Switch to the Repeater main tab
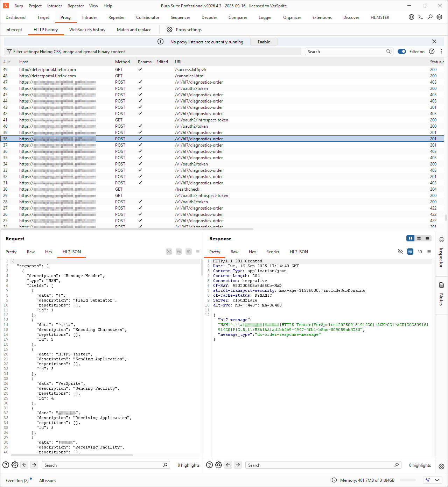 pos(117,17)
